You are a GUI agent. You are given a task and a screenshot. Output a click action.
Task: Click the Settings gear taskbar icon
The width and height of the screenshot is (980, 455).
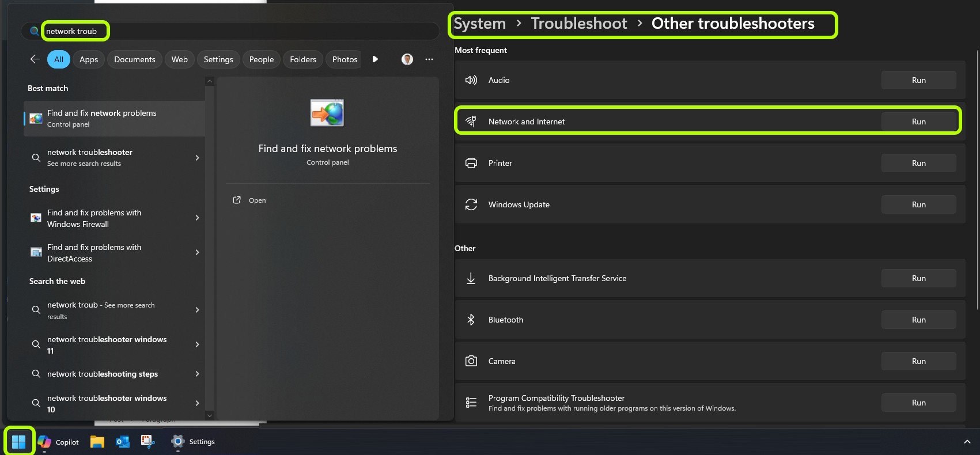point(178,442)
